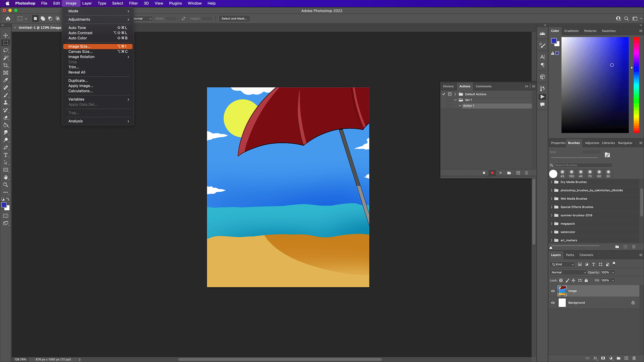Open the foreground color swatch

(4, 205)
